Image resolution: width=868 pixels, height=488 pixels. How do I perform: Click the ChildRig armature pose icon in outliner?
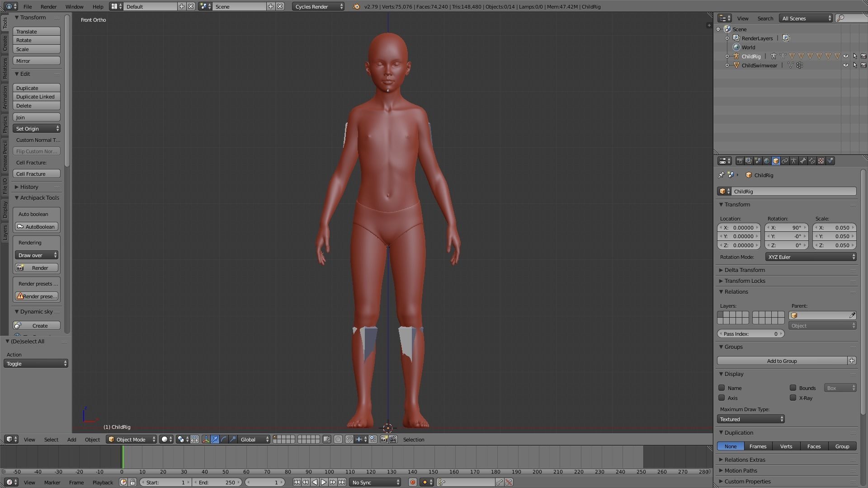(x=774, y=56)
